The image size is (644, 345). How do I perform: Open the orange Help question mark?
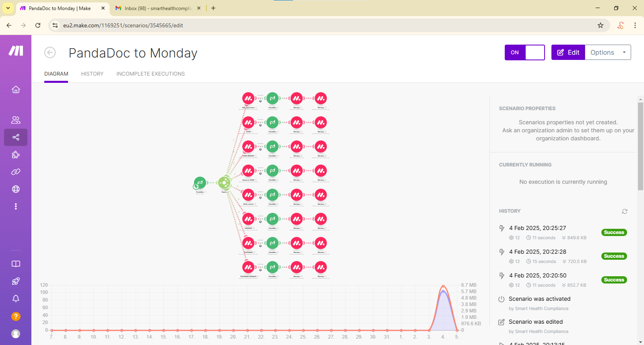coord(16,316)
